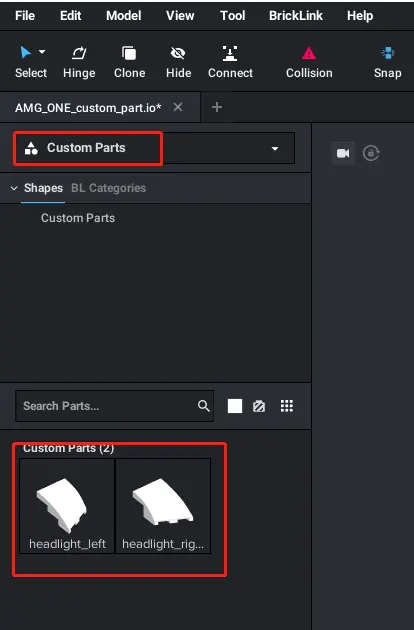Image resolution: width=414 pixels, height=630 pixels.
Task: Click the search magnifier icon
Action: (204, 406)
